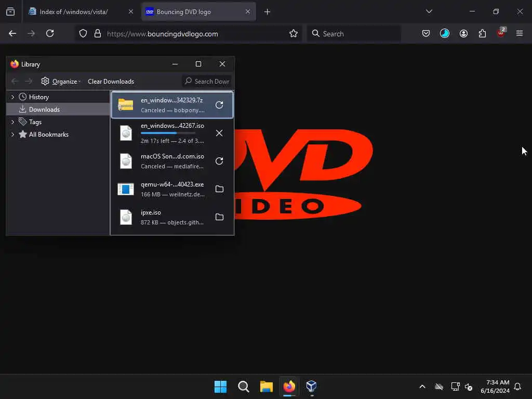
Task: View site security lock information
Action: coord(98,34)
